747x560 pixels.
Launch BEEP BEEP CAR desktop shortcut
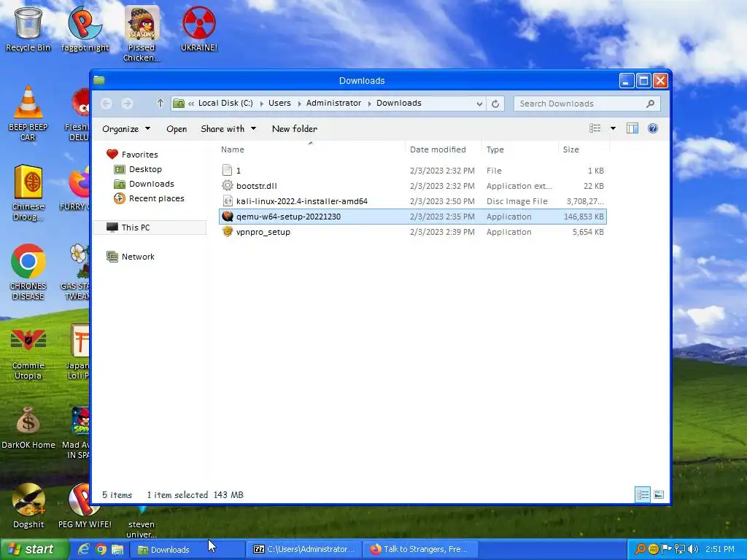coord(28,113)
